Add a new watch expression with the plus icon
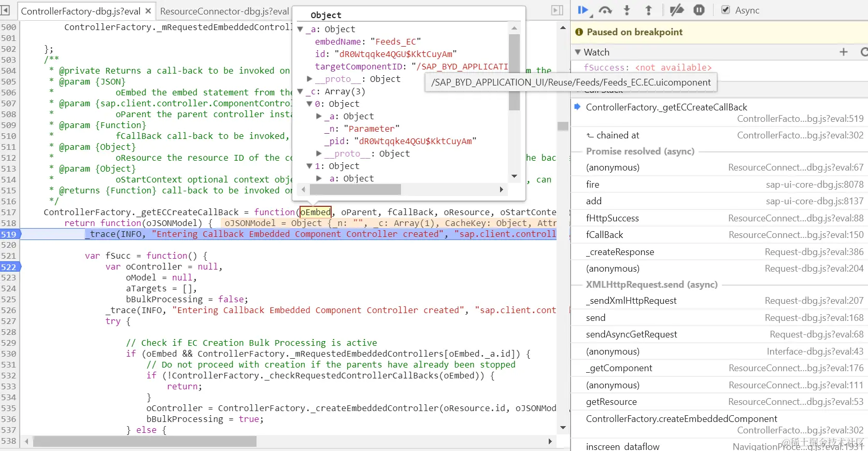 click(844, 52)
